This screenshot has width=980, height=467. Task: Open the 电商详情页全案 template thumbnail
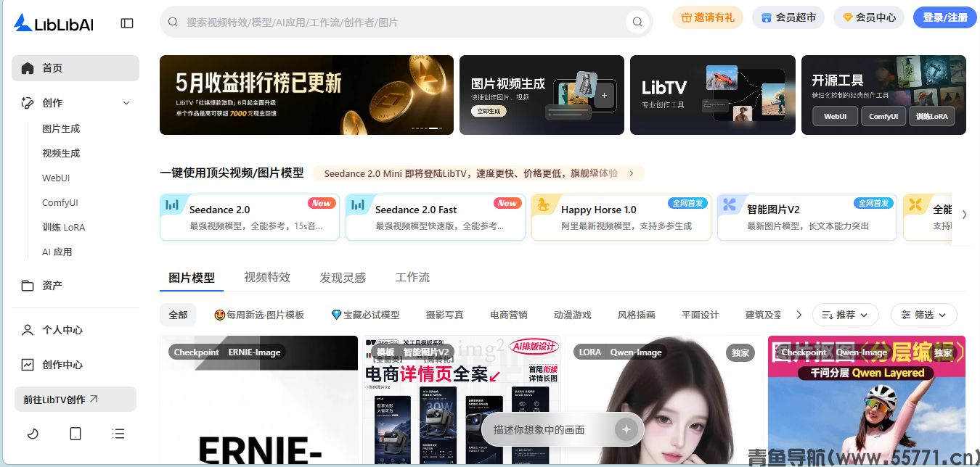click(461, 401)
